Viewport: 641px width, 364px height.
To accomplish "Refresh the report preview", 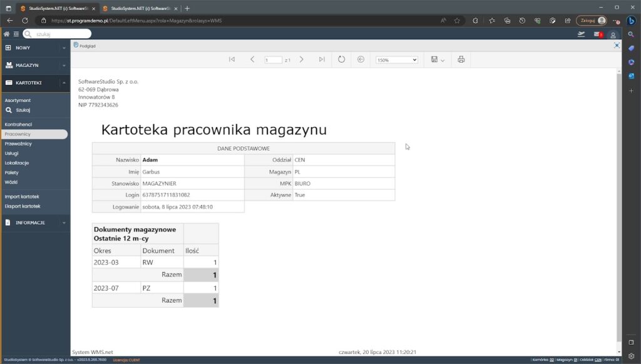I will click(x=341, y=59).
